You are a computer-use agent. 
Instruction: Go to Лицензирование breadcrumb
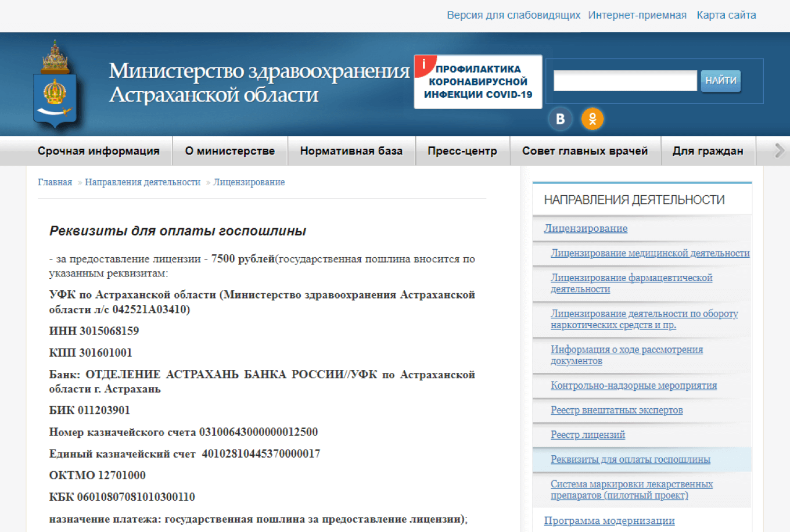[249, 182]
